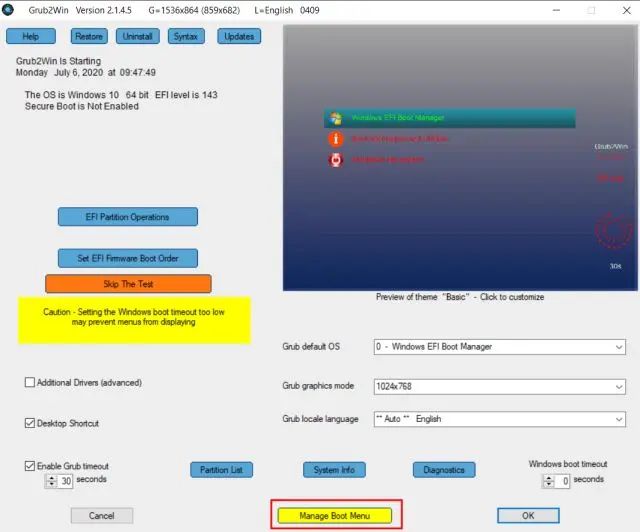Open the Grub locale language dropdown
The width and height of the screenshot is (640, 532).
click(x=499, y=419)
